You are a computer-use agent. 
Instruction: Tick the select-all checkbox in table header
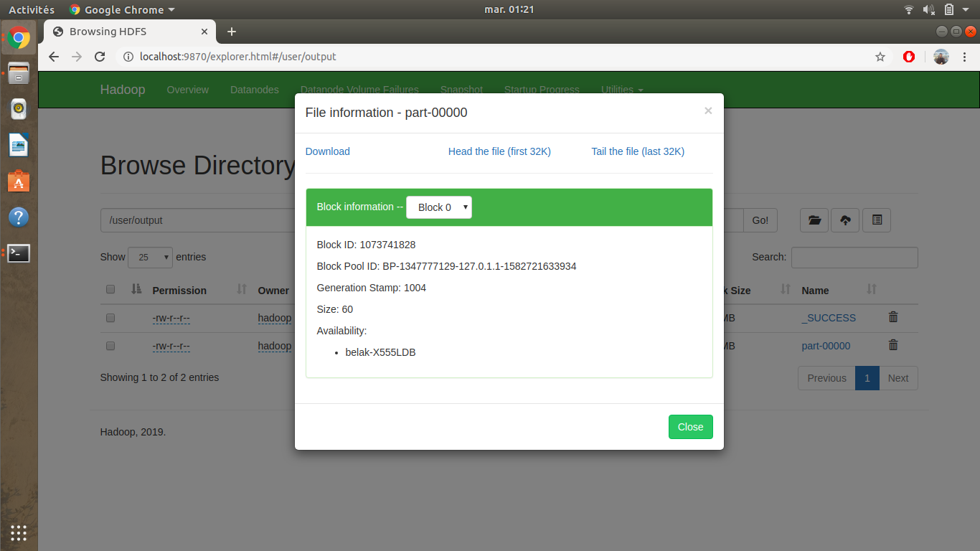click(110, 290)
